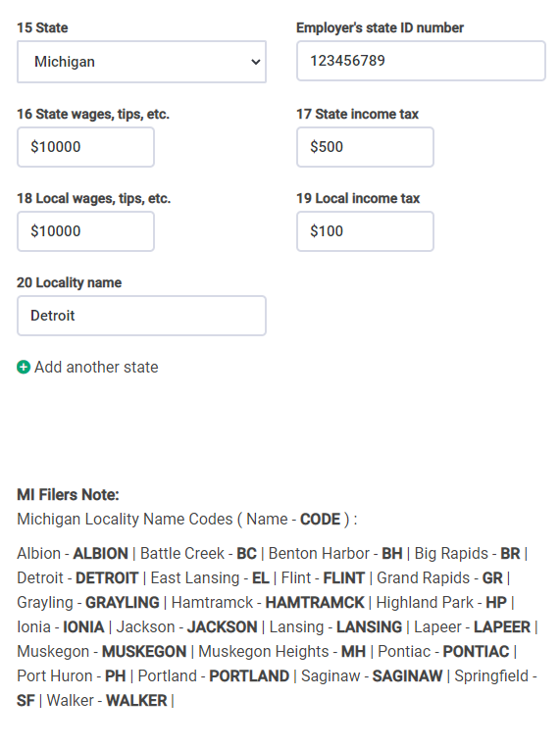Click the '16 State wages, tips, etc.' label

point(93,114)
